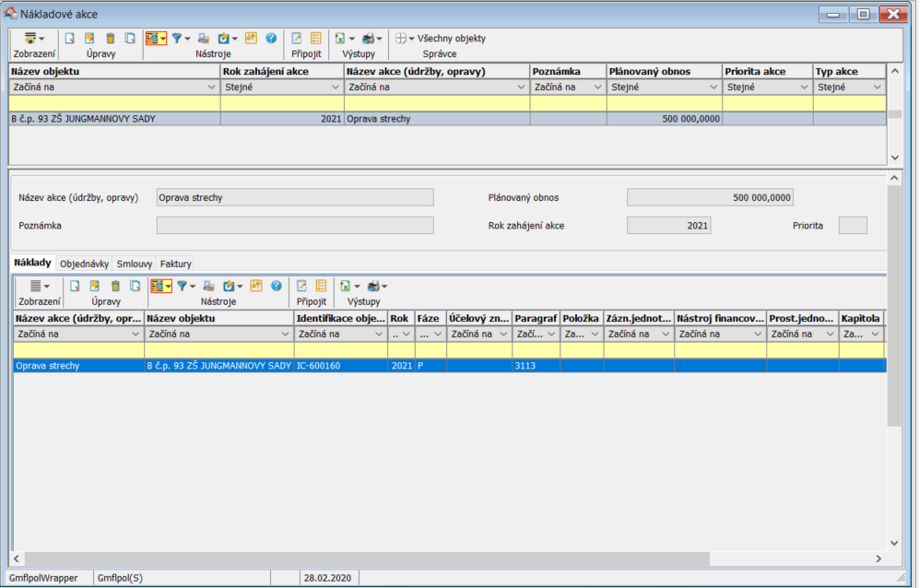Screen dimensions: 919x588
Task: Click the edit record icon in Náklady toolbar
Action: (x=94, y=287)
